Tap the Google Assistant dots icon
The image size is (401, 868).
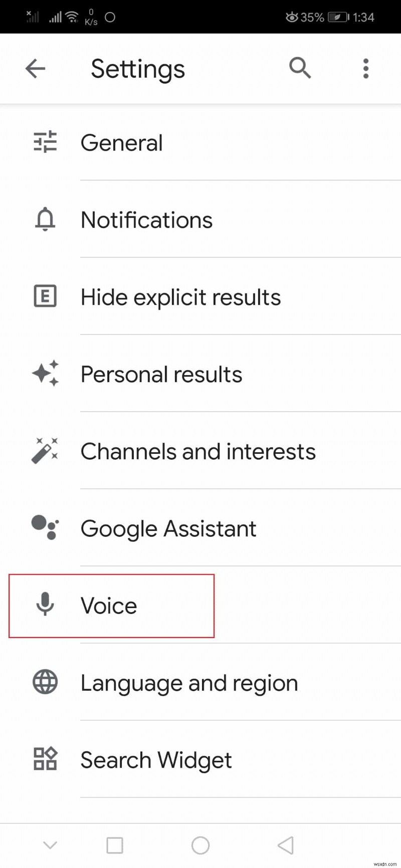(45, 528)
